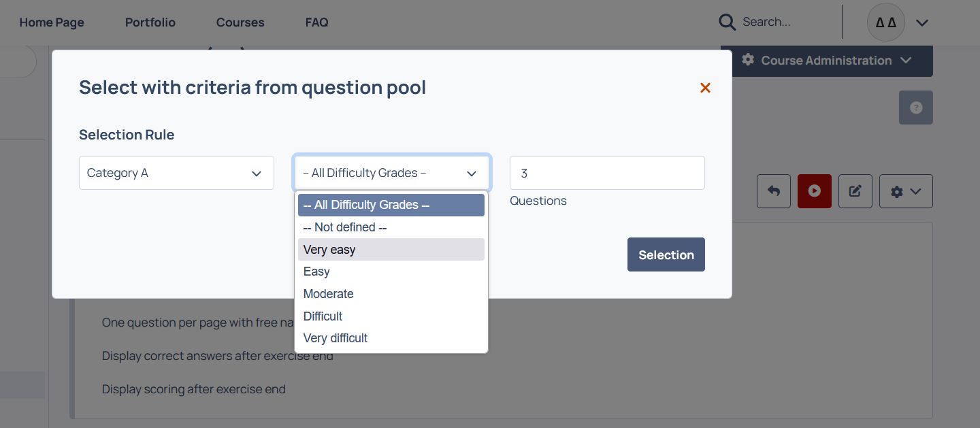The height and width of the screenshot is (428, 980).
Task: Close the question pool dialog
Action: pyautogui.click(x=705, y=88)
